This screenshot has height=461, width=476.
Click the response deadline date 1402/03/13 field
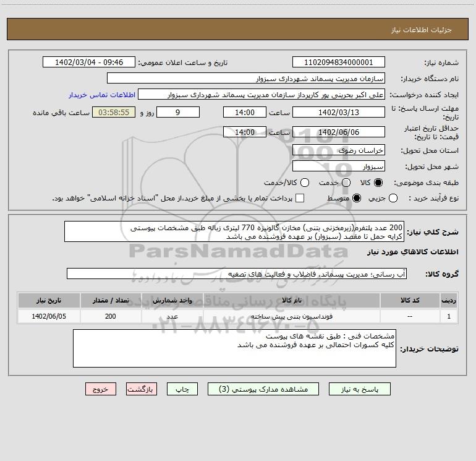pos(339,112)
